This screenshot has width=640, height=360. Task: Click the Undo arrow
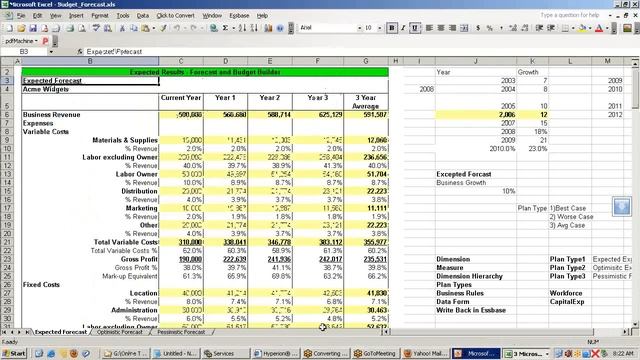[x=176, y=28]
